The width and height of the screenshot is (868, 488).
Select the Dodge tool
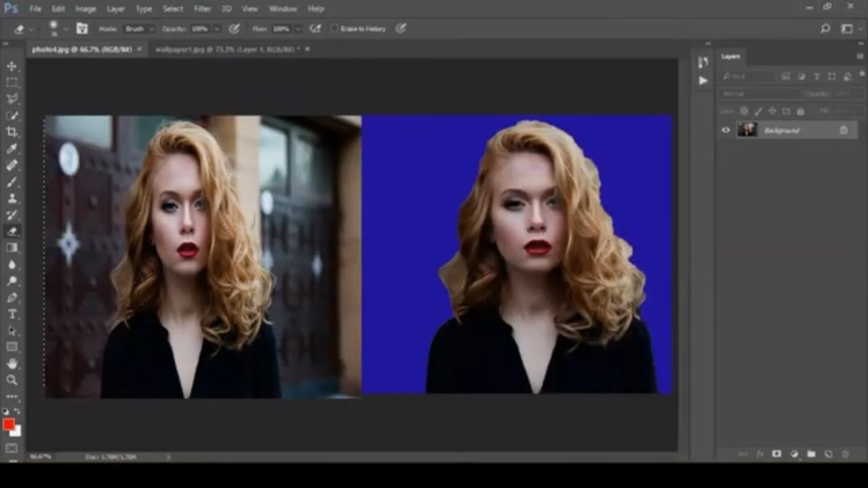12,281
